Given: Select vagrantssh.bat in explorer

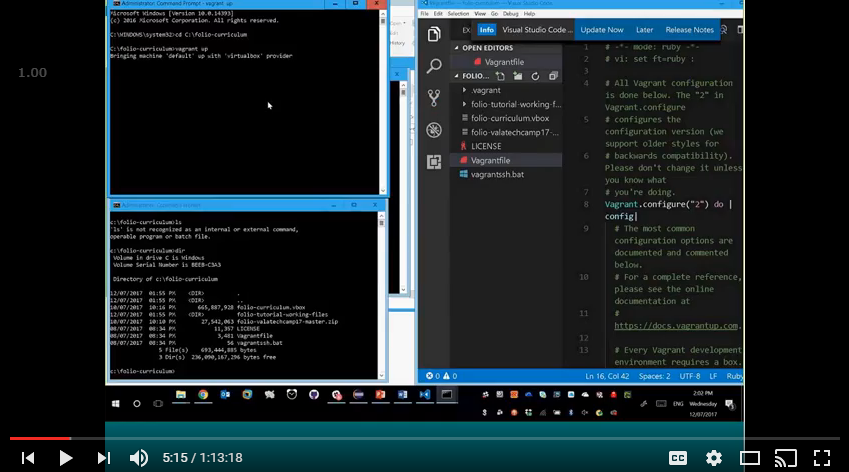Looking at the screenshot, I should click(x=506, y=174).
